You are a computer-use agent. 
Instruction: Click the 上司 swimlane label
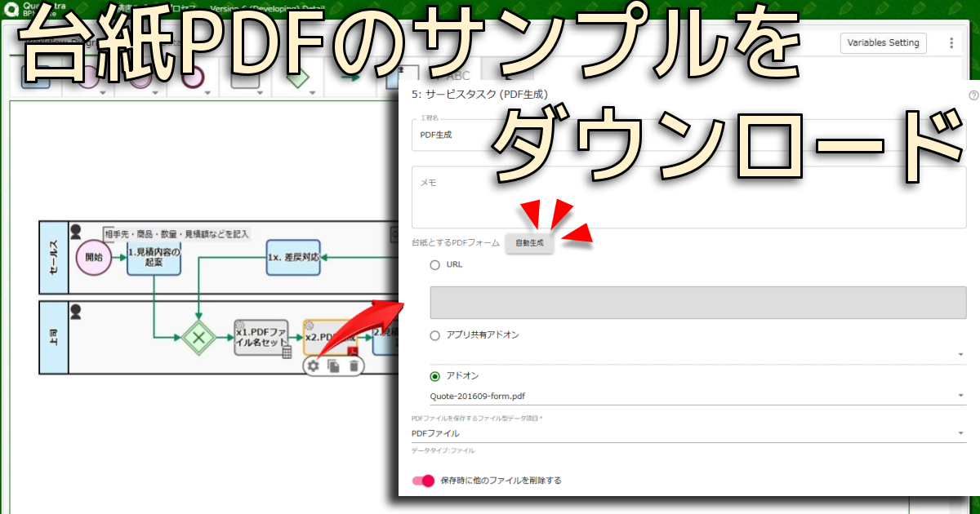54,337
